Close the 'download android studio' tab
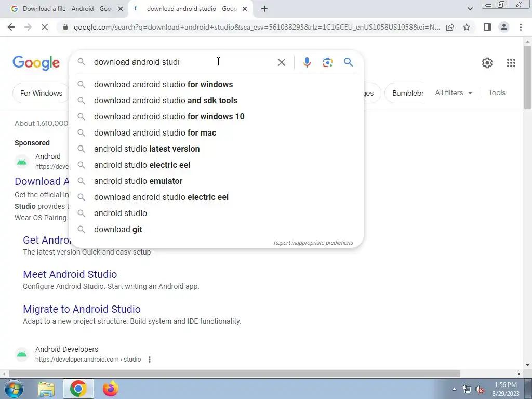 click(245, 9)
